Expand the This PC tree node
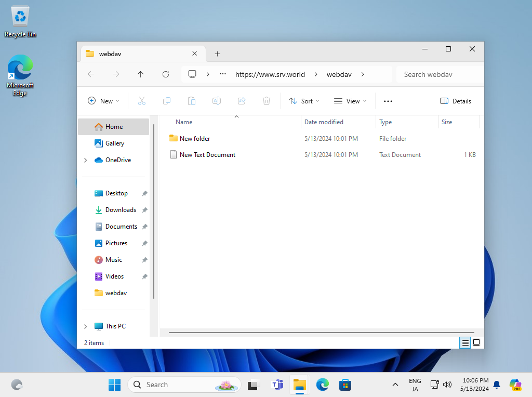This screenshot has height=397, width=532. click(86, 326)
